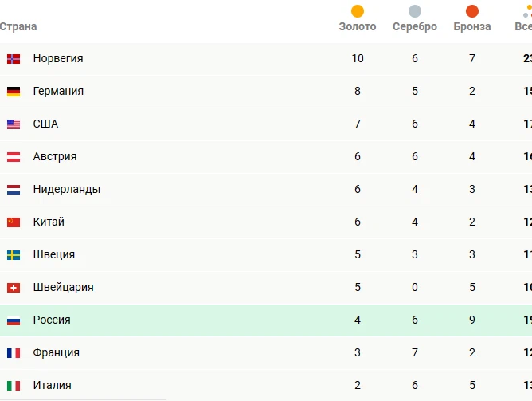Click the Sweden flag icon
532x401 pixels.
14,255
